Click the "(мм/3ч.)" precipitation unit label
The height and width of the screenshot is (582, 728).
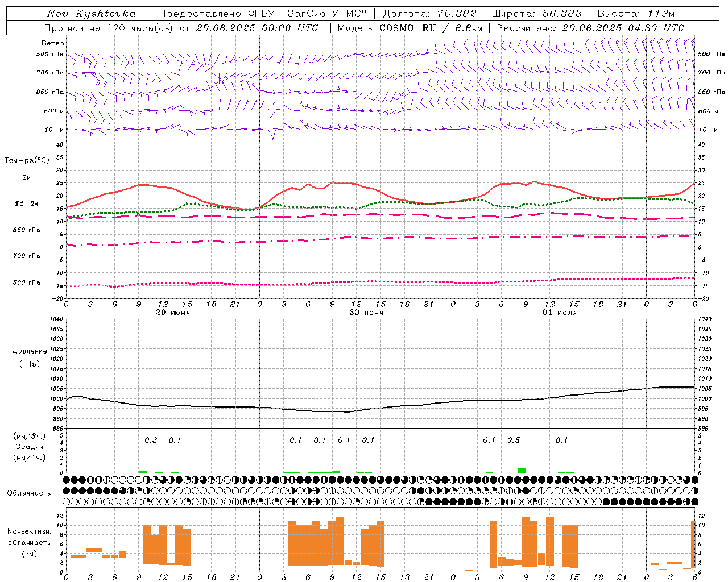point(30,436)
